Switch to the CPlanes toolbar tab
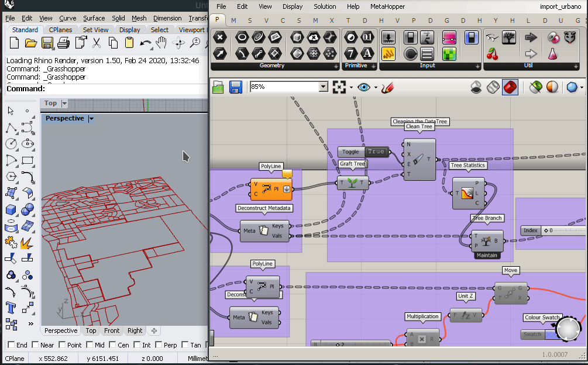588x365 pixels. (60, 30)
